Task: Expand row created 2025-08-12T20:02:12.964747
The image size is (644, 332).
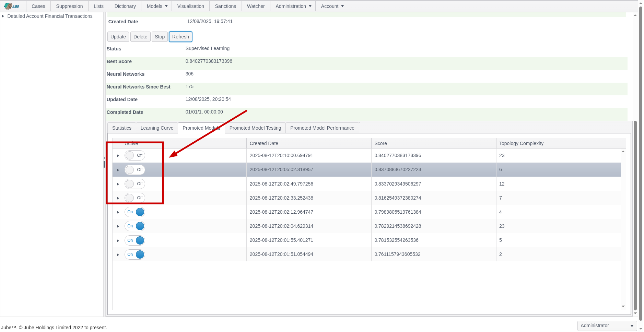Action: point(118,212)
